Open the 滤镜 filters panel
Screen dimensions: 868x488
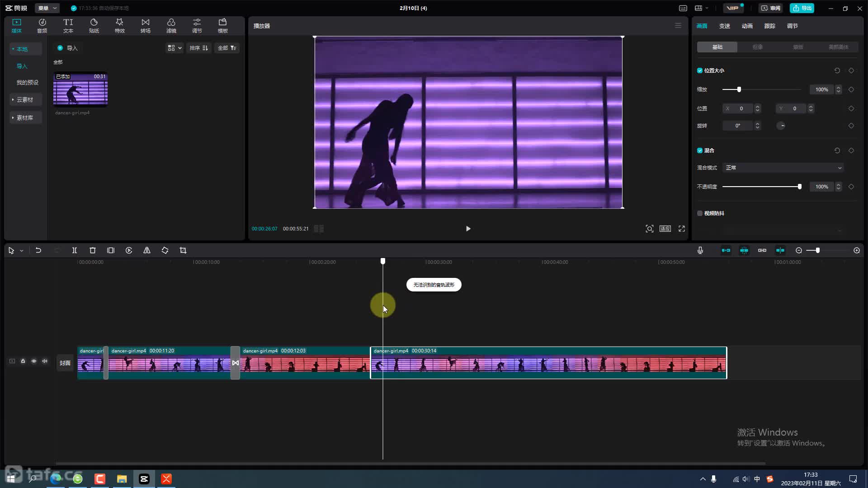[x=171, y=26]
